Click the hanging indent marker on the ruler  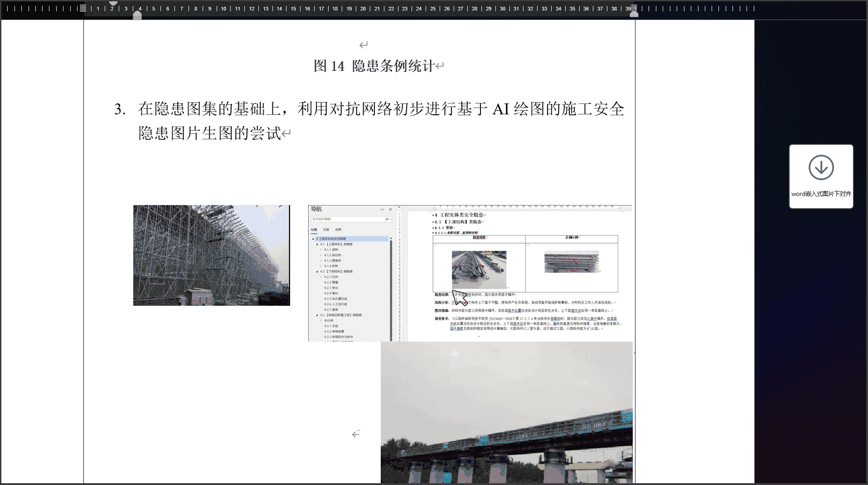tap(137, 14)
